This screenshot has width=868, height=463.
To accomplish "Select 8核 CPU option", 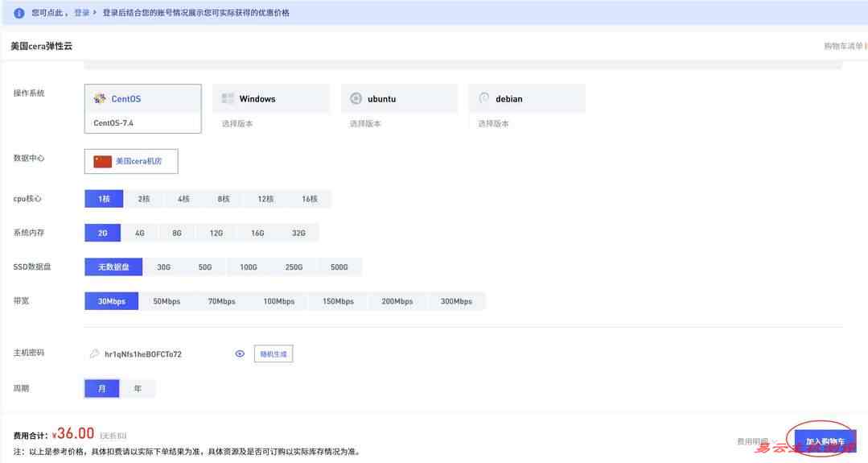I will coord(224,199).
